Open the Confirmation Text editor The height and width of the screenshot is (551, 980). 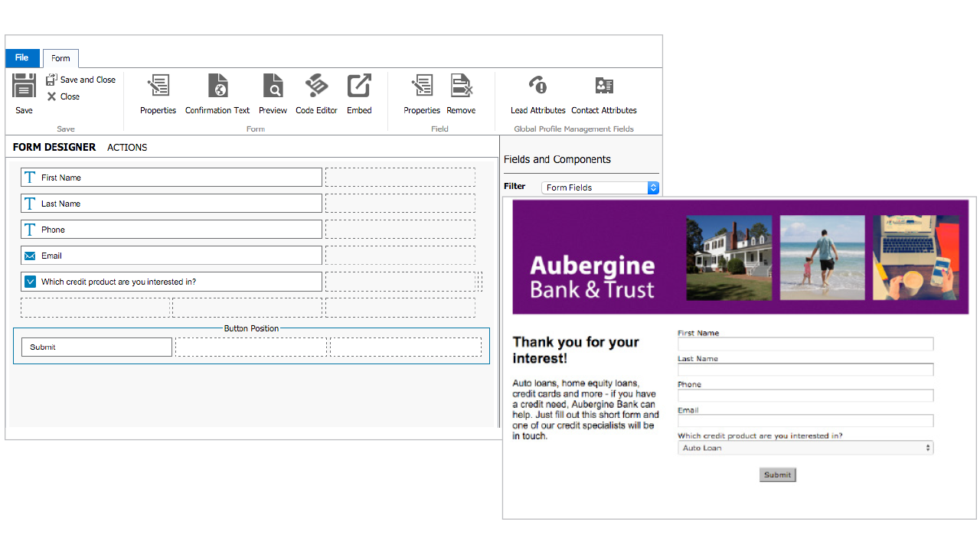(x=217, y=86)
